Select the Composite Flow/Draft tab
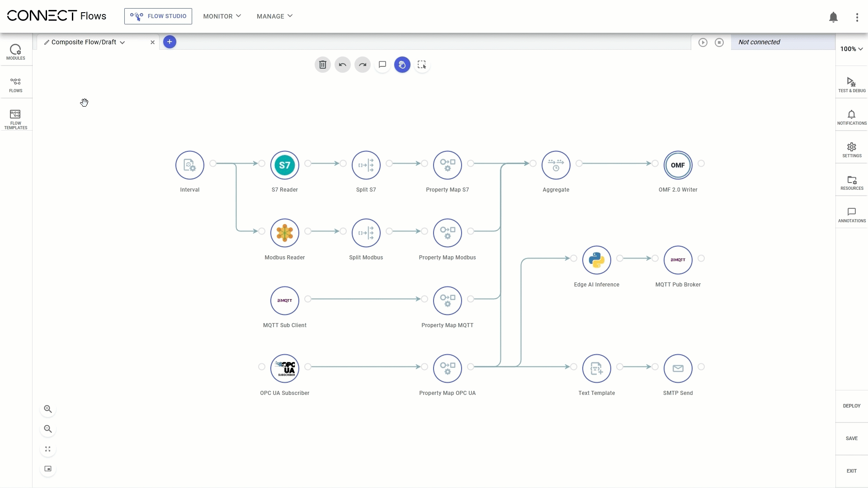The image size is (868, 488). tap(84, 42)
